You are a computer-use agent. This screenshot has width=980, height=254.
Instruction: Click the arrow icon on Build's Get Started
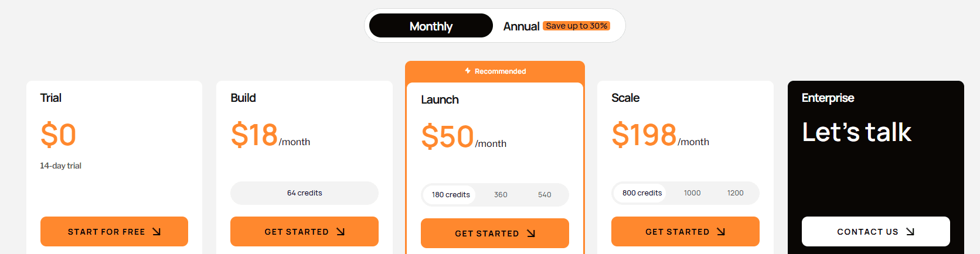pos(341,232)
